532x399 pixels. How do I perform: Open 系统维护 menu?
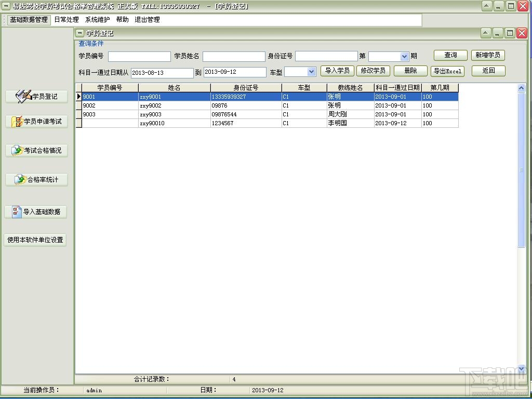(97, 20)
